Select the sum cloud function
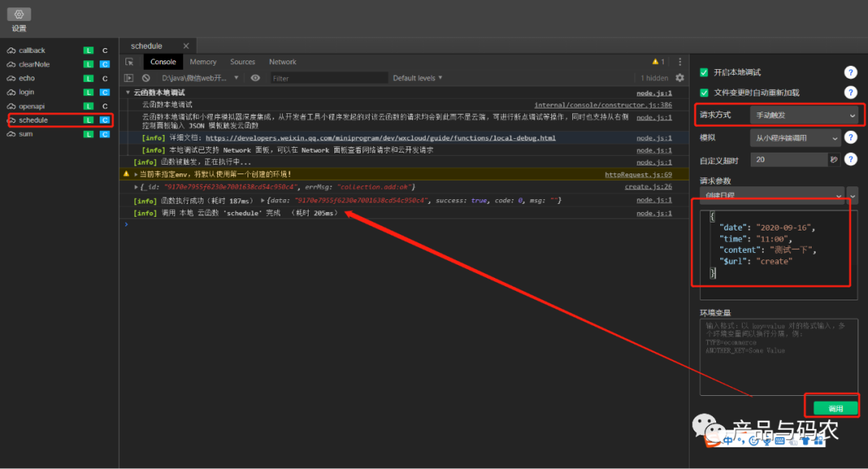The height and width of the screenshot is (469, 868). pyautogui.click(x=26, y=134)
